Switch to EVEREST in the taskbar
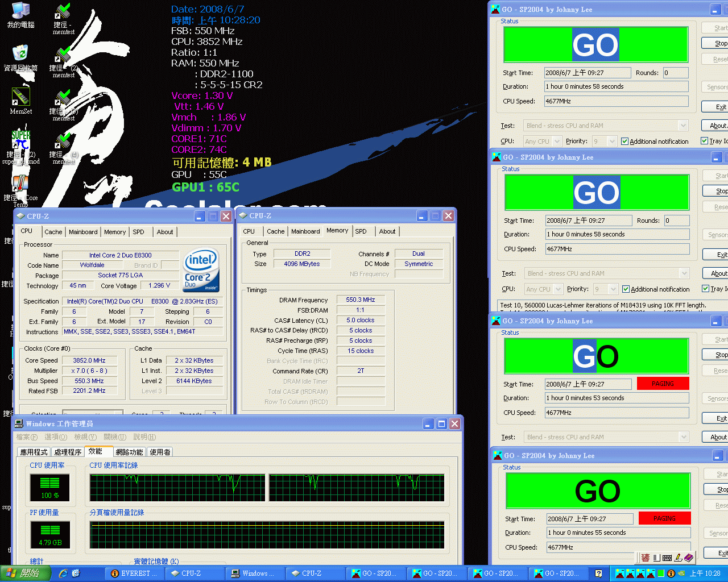 tap(134, 573)
